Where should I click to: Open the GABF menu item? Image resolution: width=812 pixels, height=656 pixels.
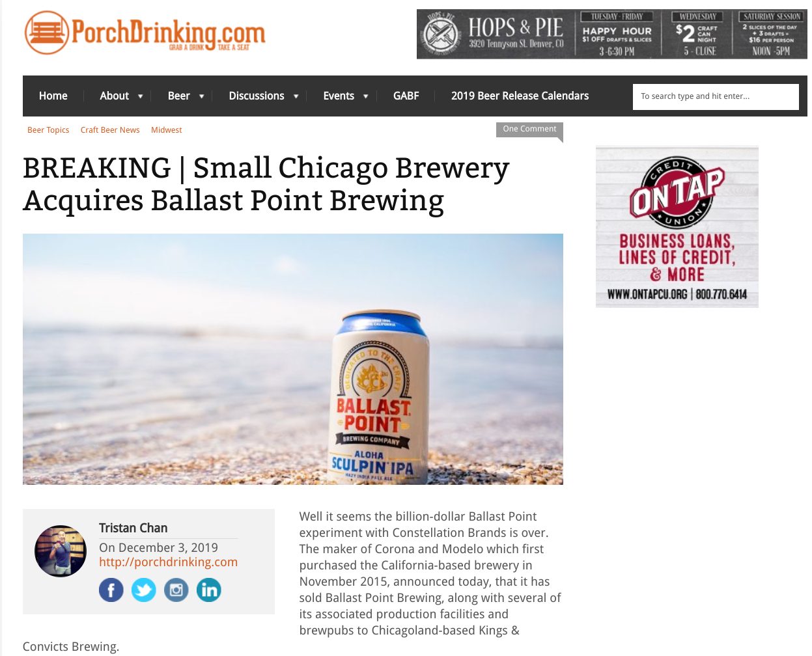(x=406, y=96)
